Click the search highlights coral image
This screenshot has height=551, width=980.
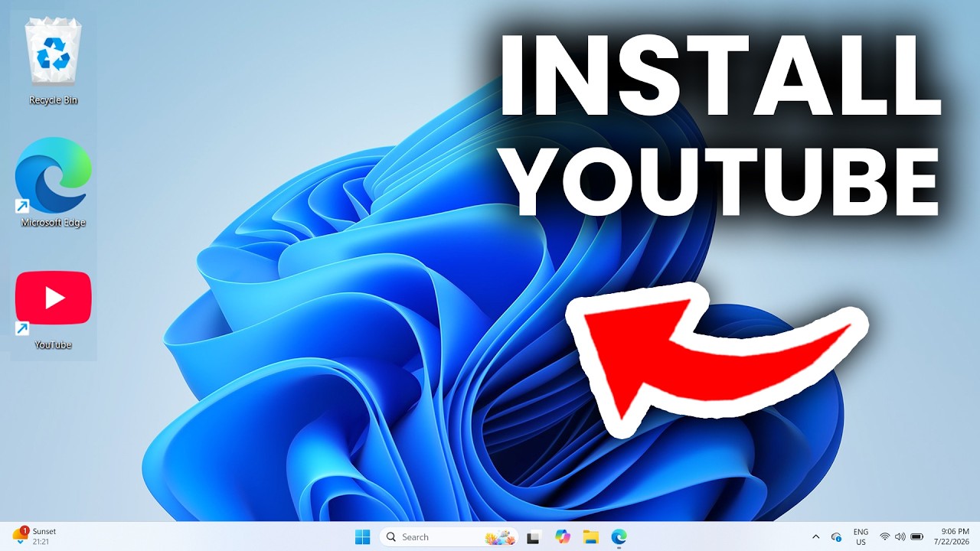point(501,537)
